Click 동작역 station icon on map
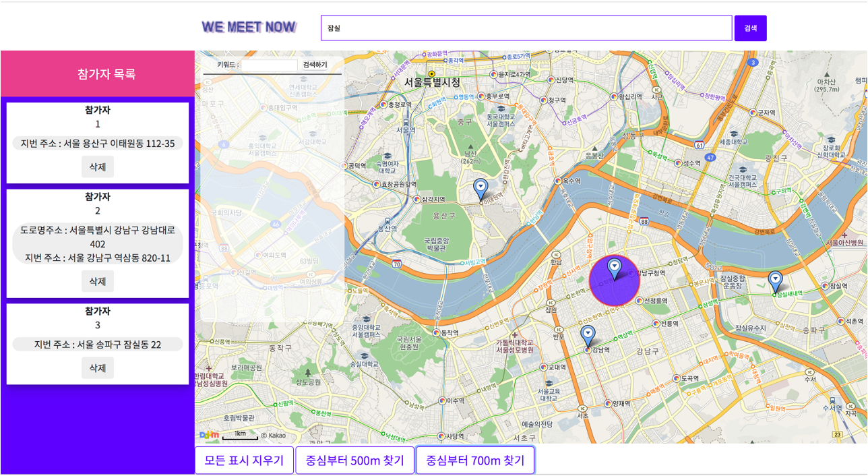 (436, 333)
